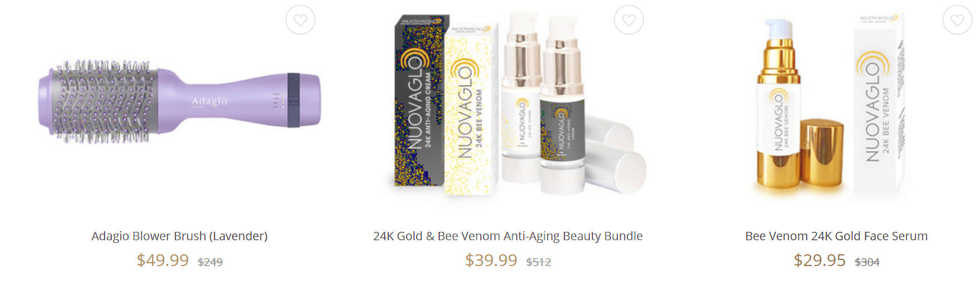Open the lavender Adagio brush product image

(x=180, y=102)
